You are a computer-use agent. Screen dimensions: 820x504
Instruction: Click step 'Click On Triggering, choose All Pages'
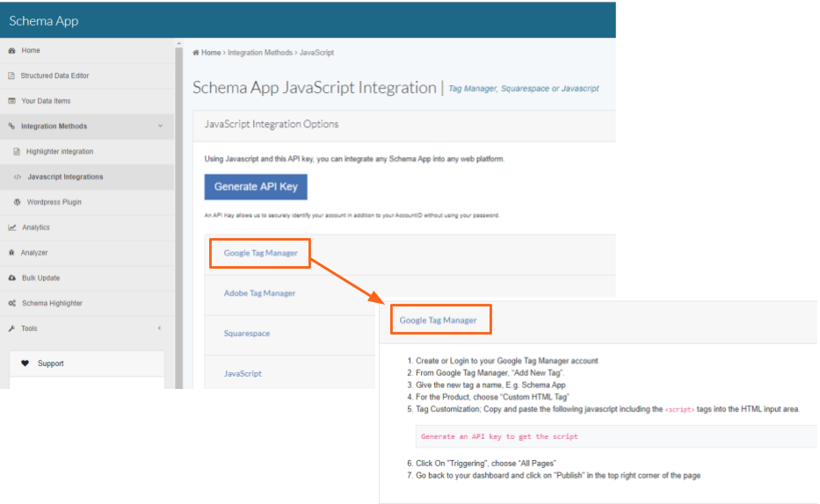click(486, 464)
